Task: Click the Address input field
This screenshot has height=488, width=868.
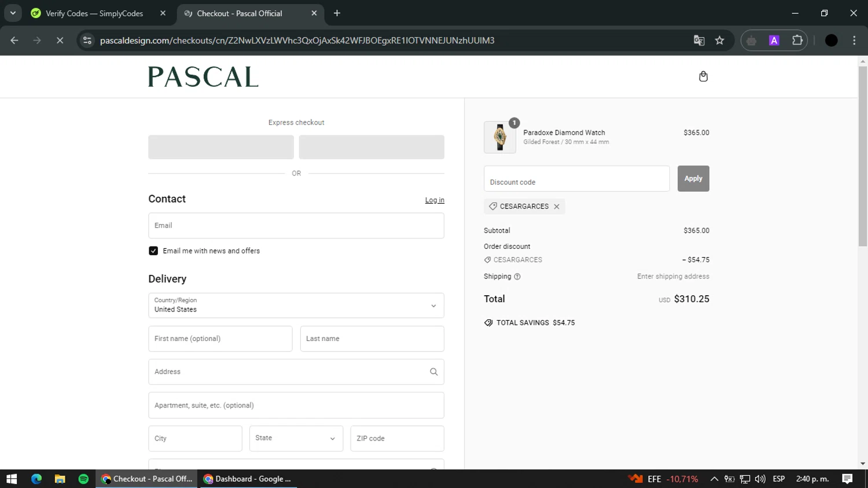Action: 296,372
